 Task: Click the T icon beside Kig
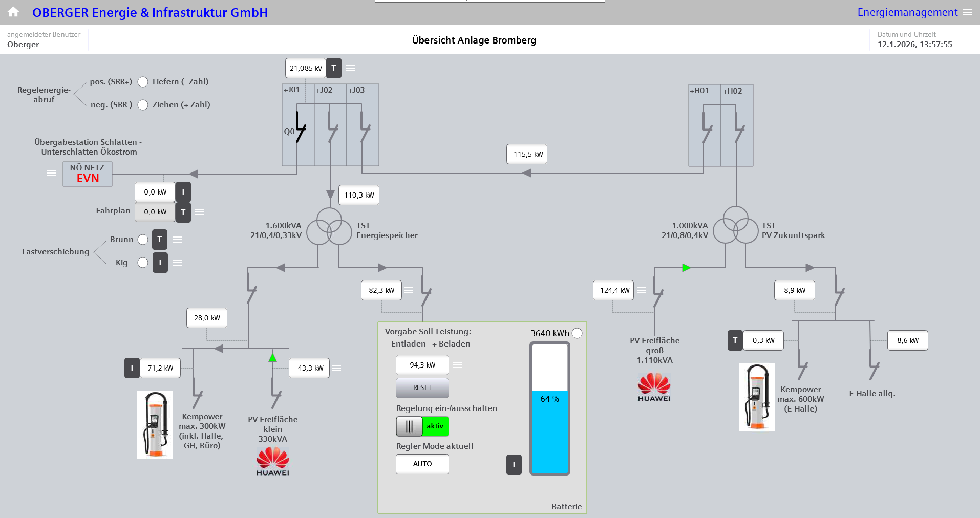point(160,263)
